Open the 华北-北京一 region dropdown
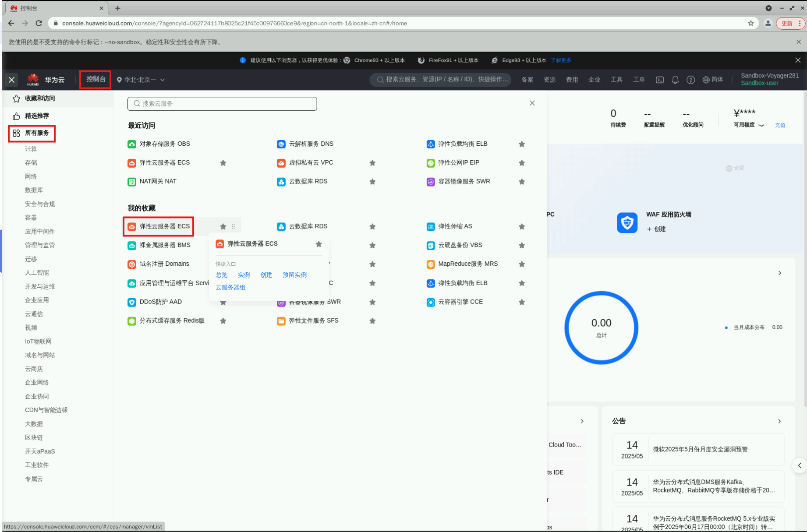807x532 pixels. [141, 80]
